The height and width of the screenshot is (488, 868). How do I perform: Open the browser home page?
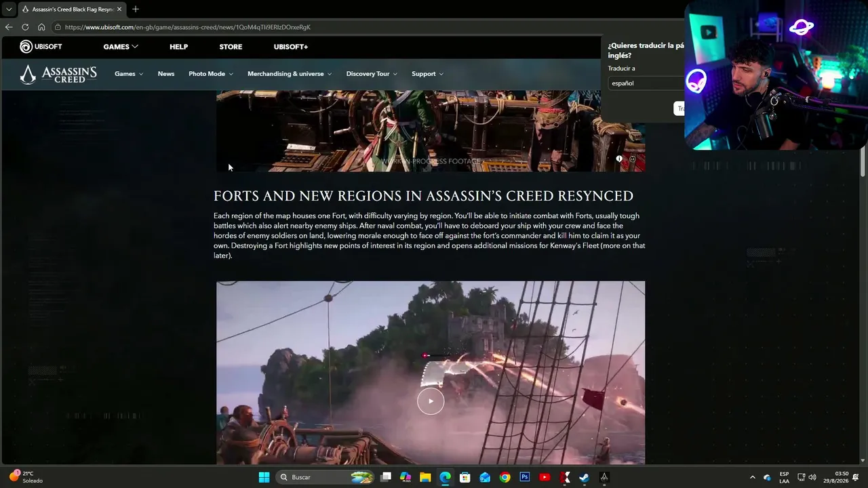pyautogui.click(x=41, y=27)
